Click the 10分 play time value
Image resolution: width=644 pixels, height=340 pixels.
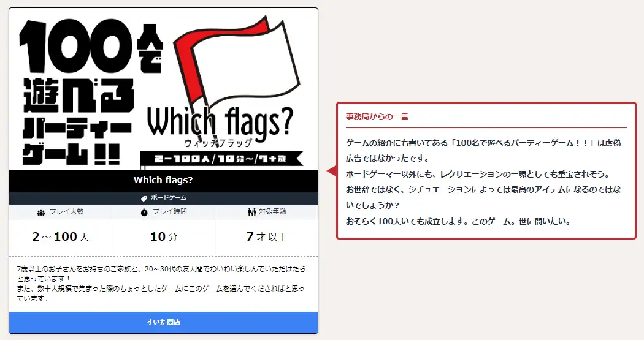tap(164, 236)
